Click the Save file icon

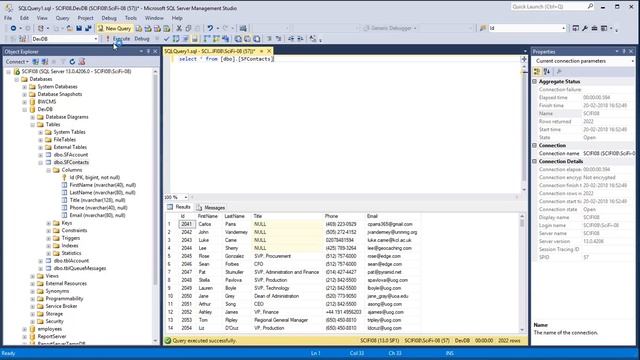click(79, 28)
